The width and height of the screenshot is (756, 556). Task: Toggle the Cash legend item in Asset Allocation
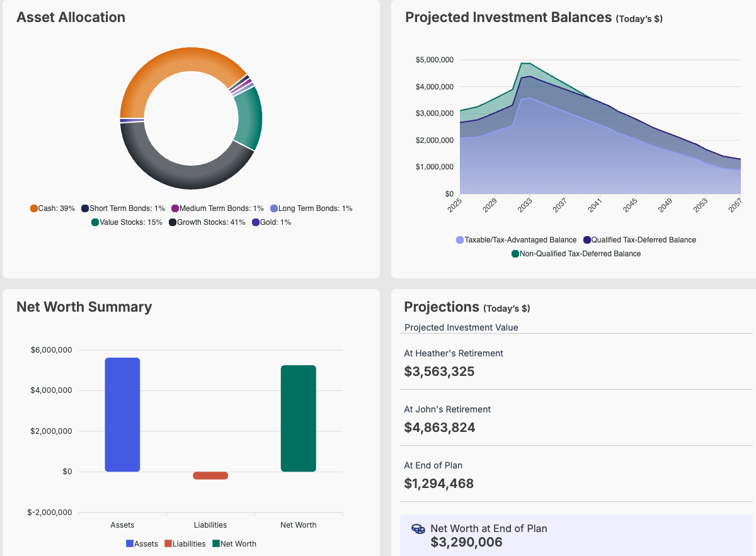point(53,208)
